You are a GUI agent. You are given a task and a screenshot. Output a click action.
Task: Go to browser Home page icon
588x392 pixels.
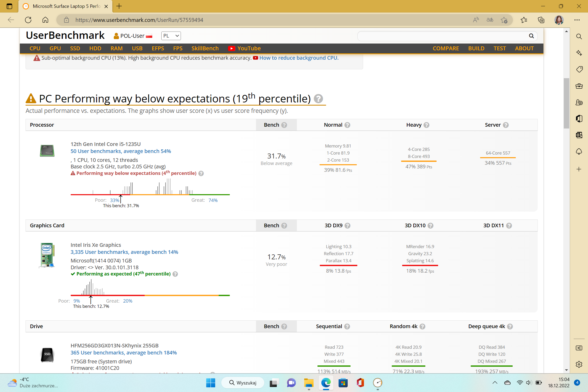45,20
